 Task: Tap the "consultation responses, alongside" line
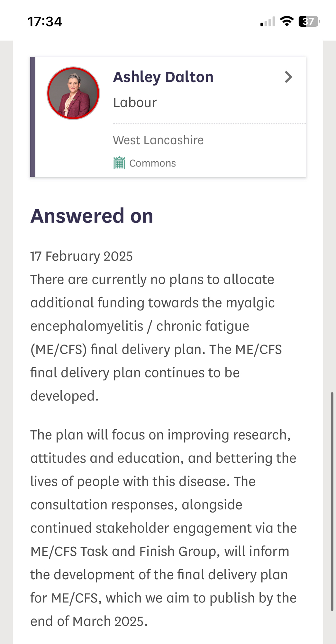pyautogui.click(x=136, y=505)
